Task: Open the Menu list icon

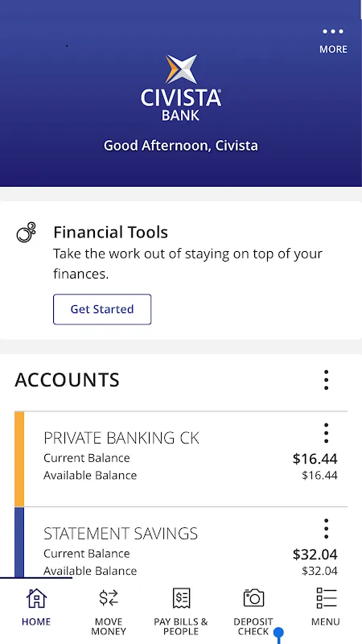Action: (x=327, y=598)
